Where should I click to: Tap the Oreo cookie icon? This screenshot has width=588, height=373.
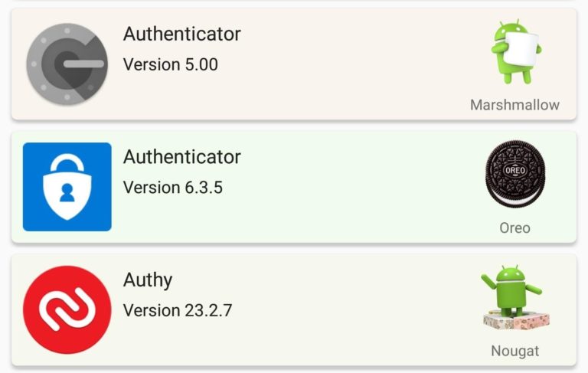coord(515,174)
